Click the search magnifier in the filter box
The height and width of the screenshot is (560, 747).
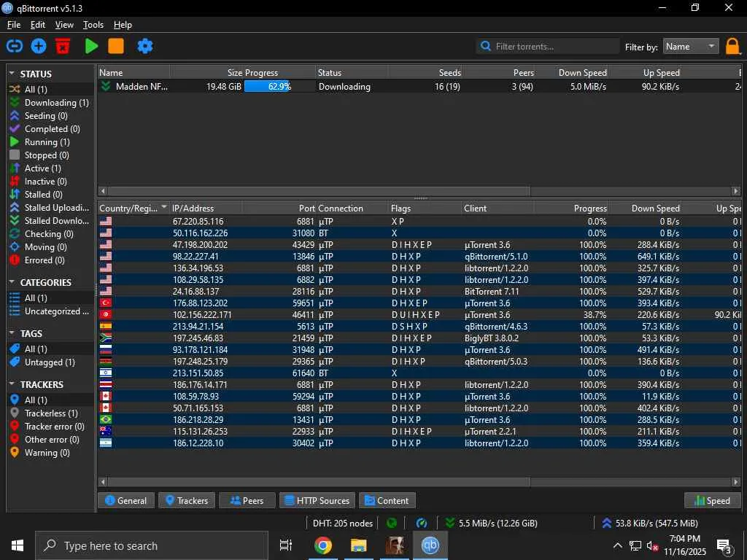tap(485, 46)
